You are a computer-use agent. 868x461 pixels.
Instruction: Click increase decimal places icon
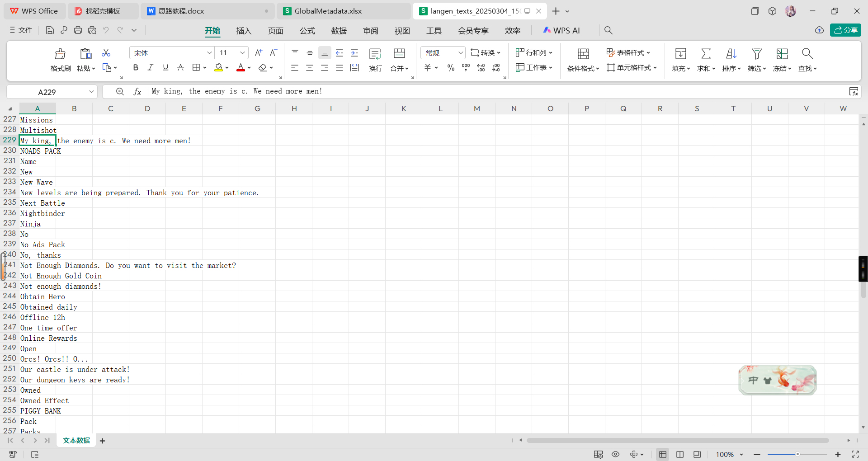point(481,68)
